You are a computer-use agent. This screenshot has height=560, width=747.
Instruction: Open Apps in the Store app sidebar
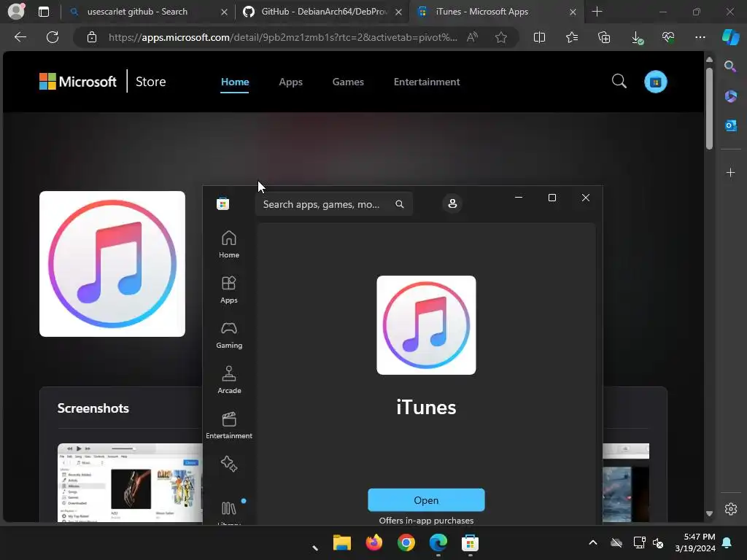[228, 289]
